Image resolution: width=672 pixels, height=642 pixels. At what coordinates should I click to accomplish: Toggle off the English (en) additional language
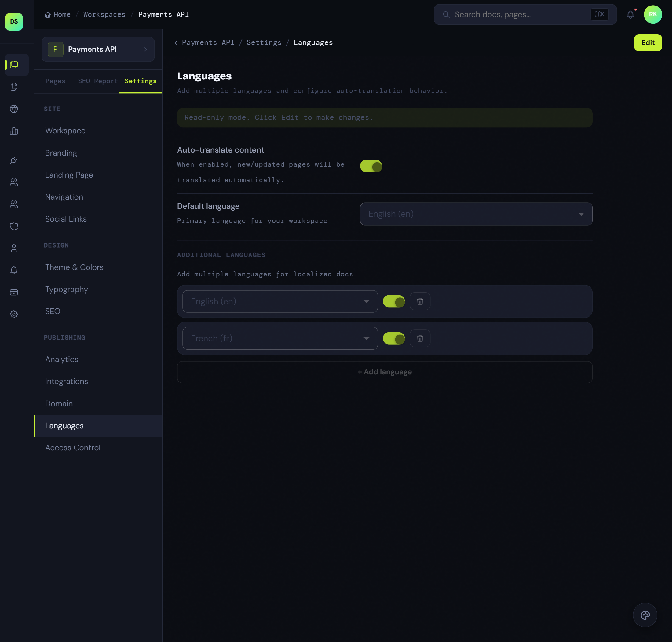pos(394,301)
